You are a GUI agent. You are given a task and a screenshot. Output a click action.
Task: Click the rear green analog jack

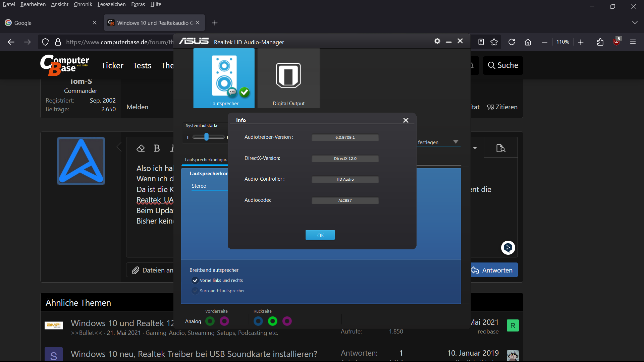point(273,321)
